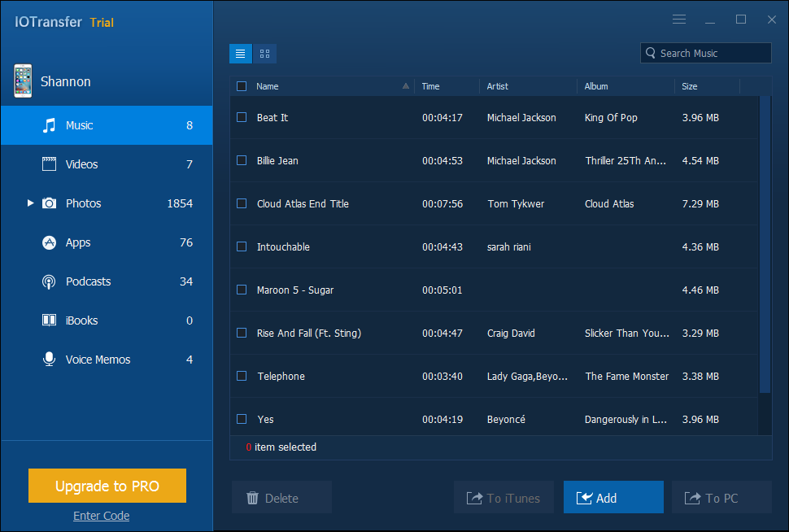Click the Podcasts icon in sidebar
This screenshot has height=532, width=789.
click(50, 281)
